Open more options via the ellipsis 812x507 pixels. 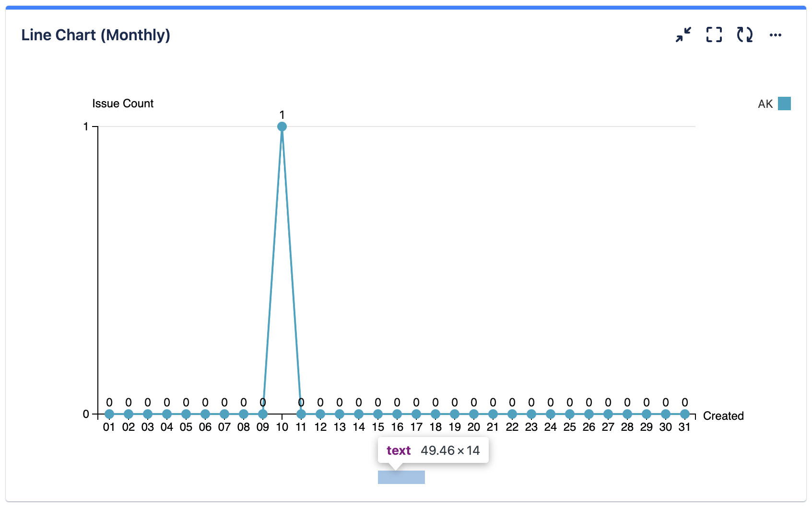pyautogui.click(x=776, y=35)
